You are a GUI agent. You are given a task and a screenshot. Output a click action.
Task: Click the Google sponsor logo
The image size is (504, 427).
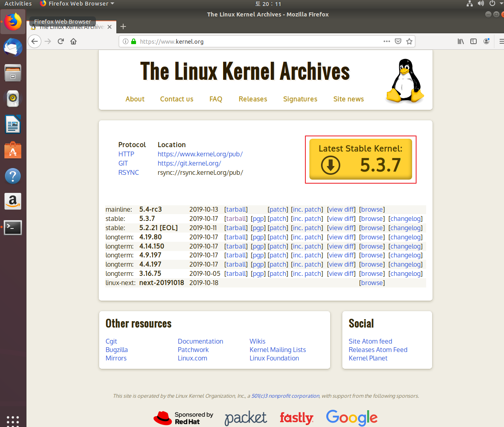(352, 418)
